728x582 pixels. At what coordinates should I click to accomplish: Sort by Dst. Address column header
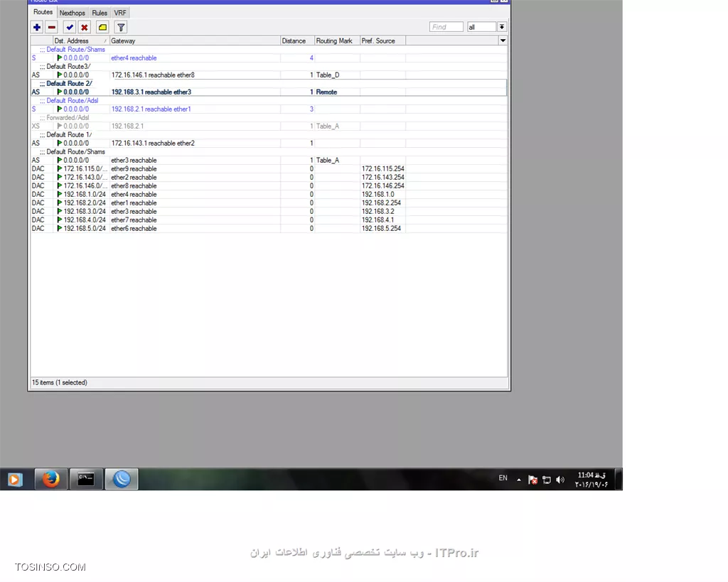(81, 41)
